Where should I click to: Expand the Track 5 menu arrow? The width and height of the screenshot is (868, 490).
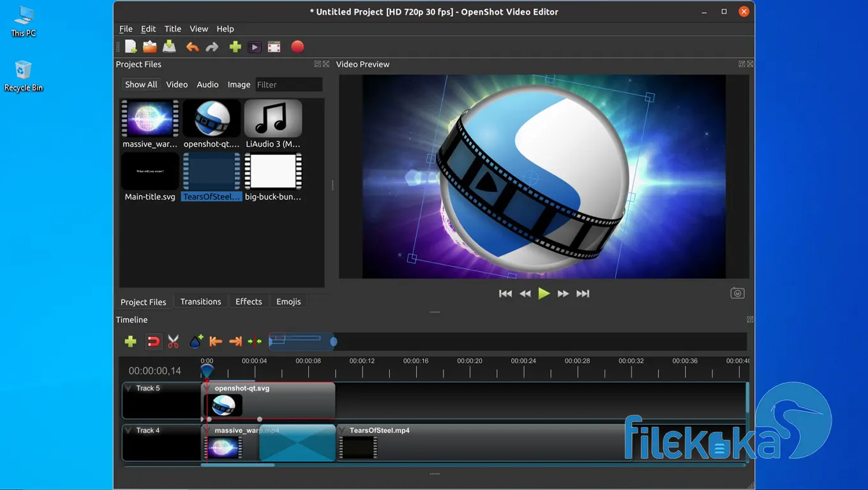click(128, 388)
